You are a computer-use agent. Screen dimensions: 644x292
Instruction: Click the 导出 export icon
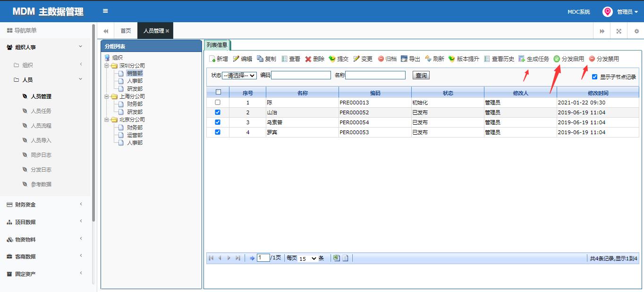(x=404, y=59)
